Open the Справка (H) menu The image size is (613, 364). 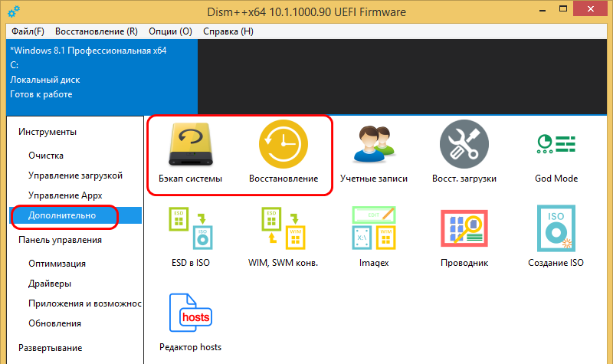pos(228,31)
